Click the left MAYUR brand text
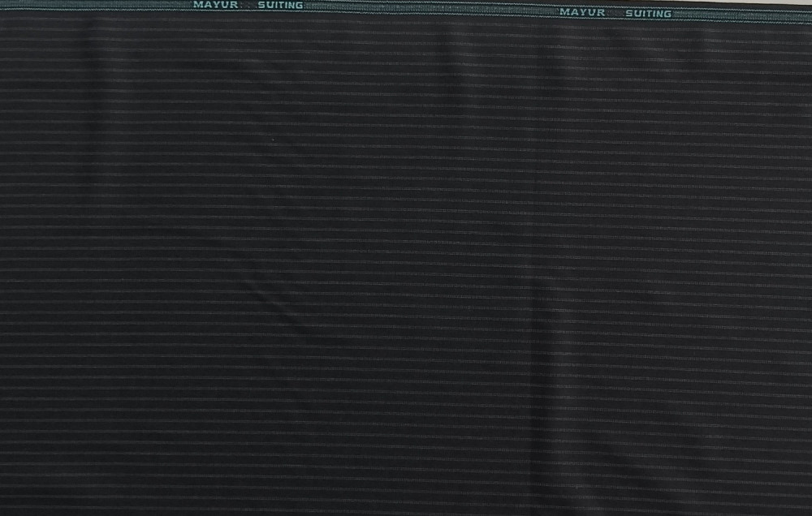This screenshot has width=812, height=516. 214,5
